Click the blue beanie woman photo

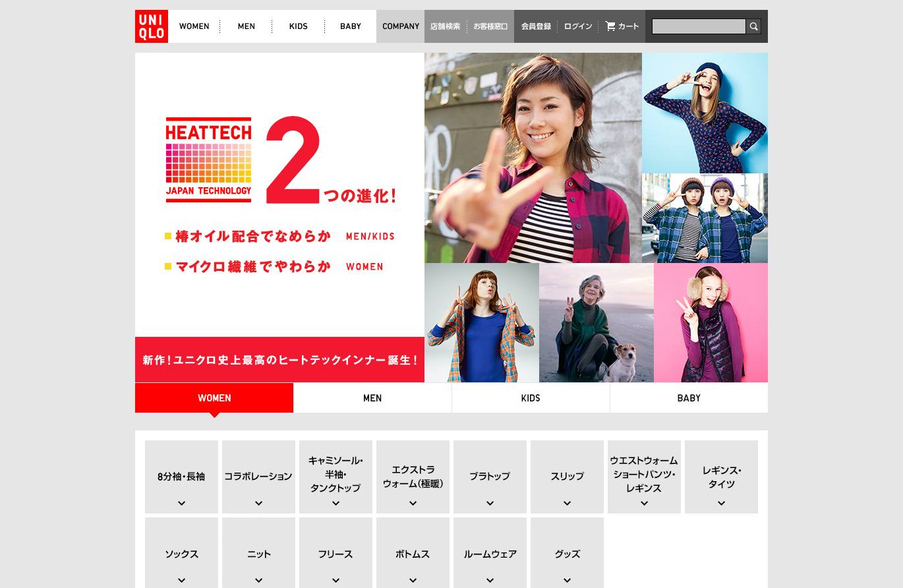tap(705, 113)
